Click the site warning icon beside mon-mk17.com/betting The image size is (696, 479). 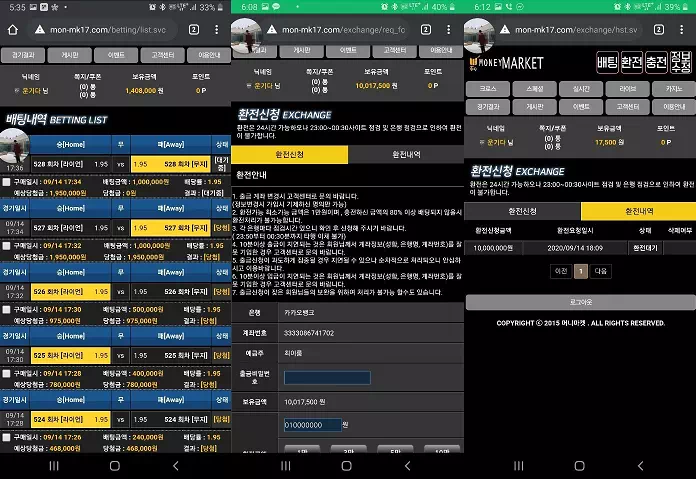40,30
